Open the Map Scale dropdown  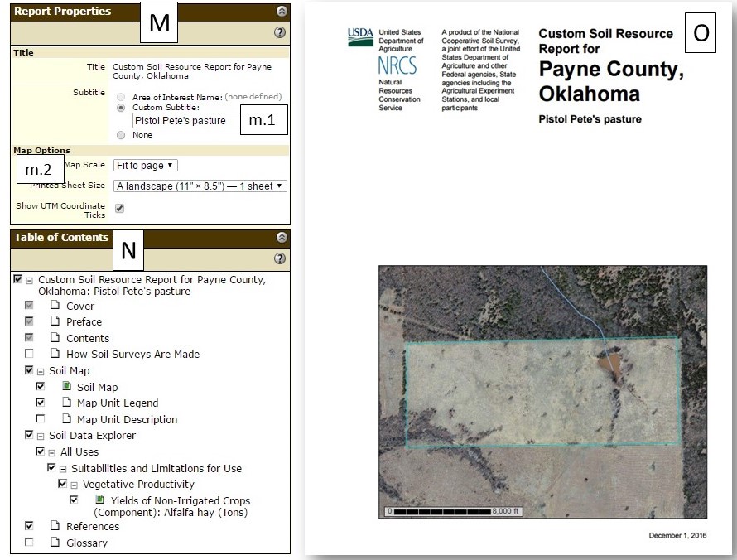(x=146, y=166)
